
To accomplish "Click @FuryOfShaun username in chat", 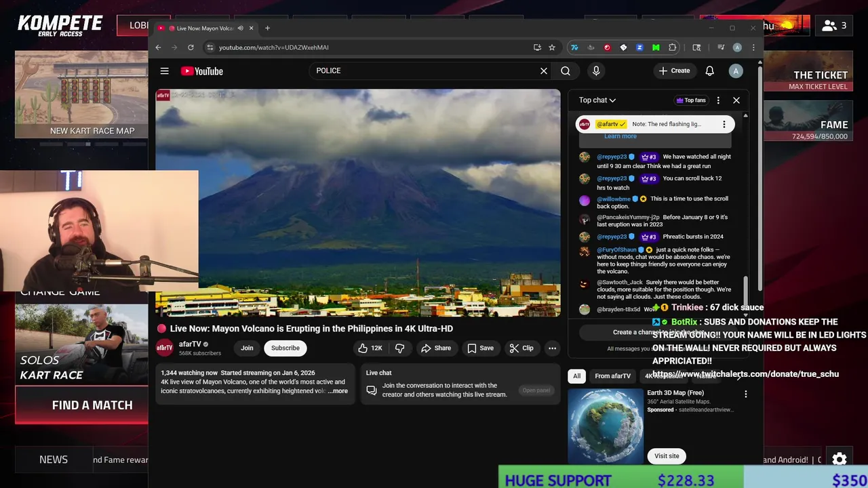I will point(616,249).
